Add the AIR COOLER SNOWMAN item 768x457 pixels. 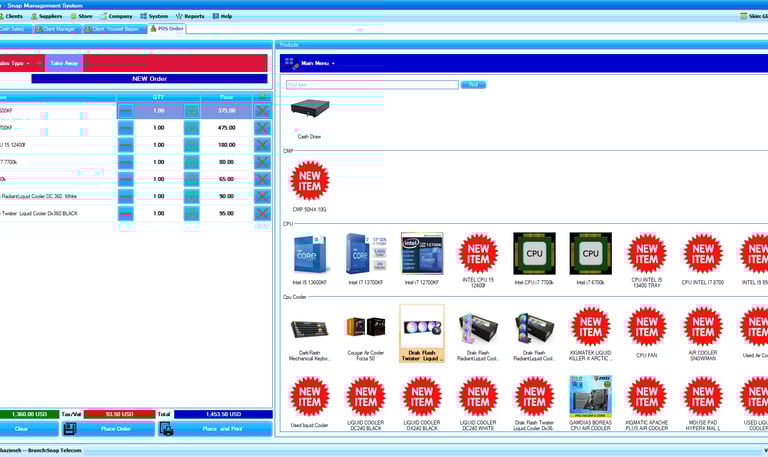(703, 334)
